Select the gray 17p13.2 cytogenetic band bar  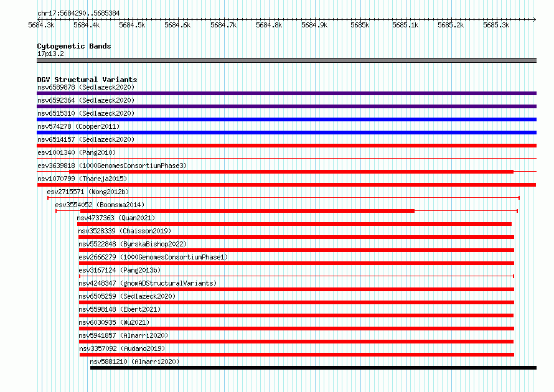286,60
